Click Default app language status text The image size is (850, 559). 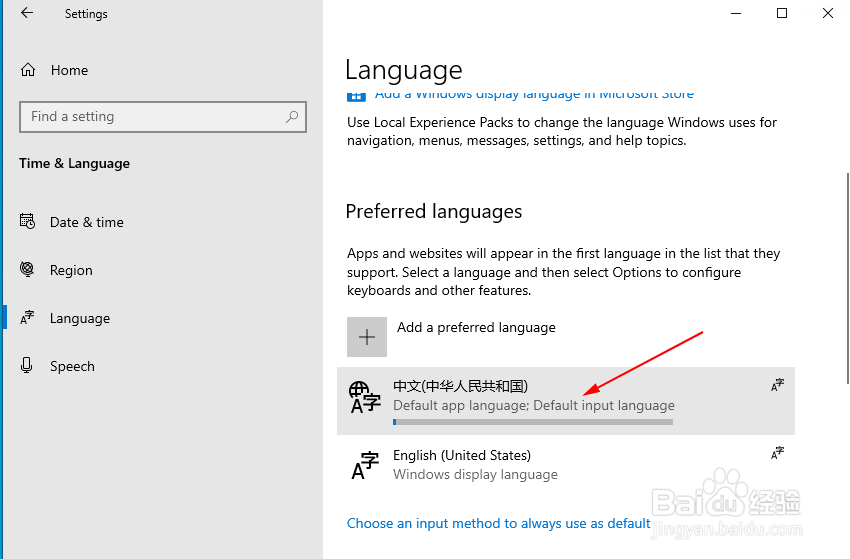click(x=534, y=406)
